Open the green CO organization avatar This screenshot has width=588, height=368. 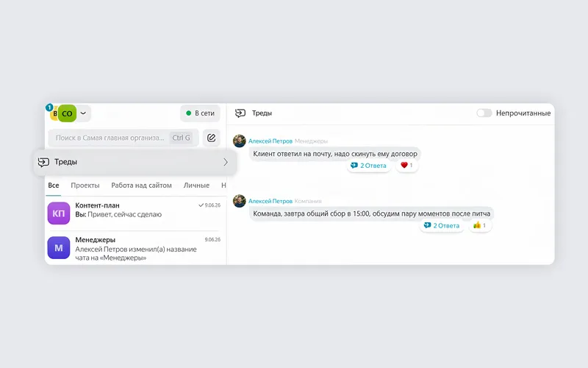click(x=67, y=113)
